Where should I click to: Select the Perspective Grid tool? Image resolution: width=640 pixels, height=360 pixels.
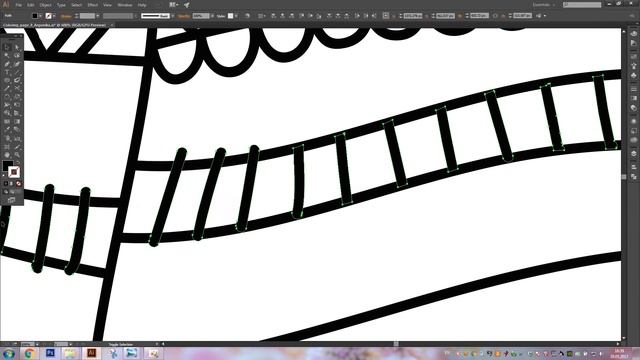tap(18, 113)
